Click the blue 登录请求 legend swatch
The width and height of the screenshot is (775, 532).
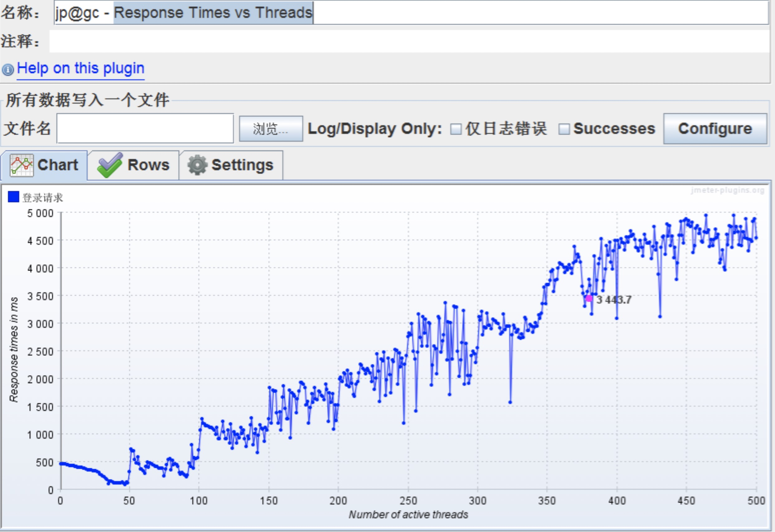pyautogui.click(x=13, y=197)
